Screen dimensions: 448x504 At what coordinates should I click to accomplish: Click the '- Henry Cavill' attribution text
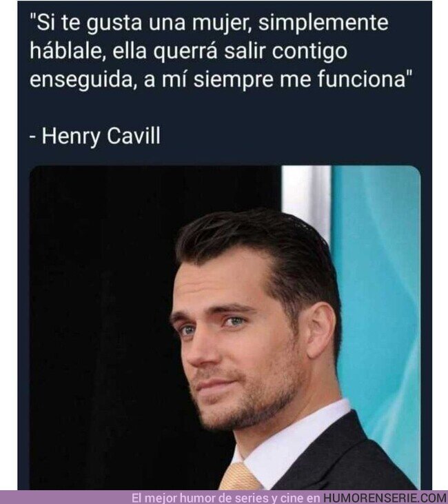(x=95, y=136)
